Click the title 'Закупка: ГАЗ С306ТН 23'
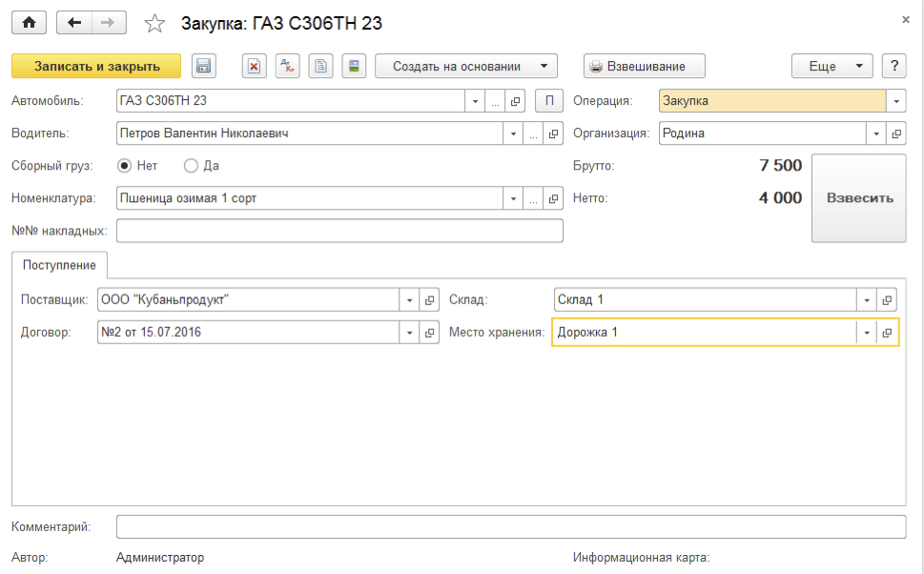The width and height of the screenshot is (924, 574). (281, 24)
